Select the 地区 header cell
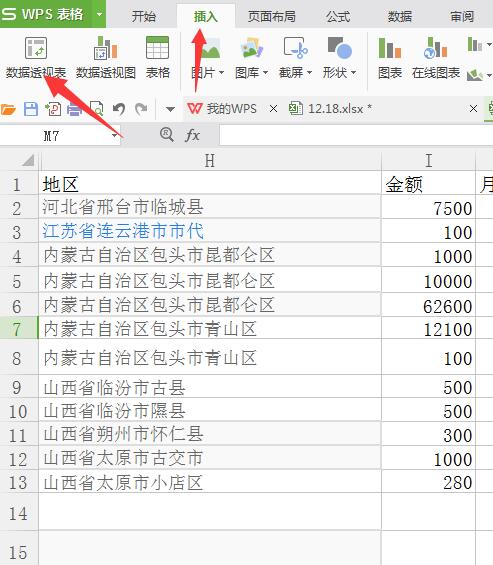The width and height of the screenshot is (493, 565). 210,184
